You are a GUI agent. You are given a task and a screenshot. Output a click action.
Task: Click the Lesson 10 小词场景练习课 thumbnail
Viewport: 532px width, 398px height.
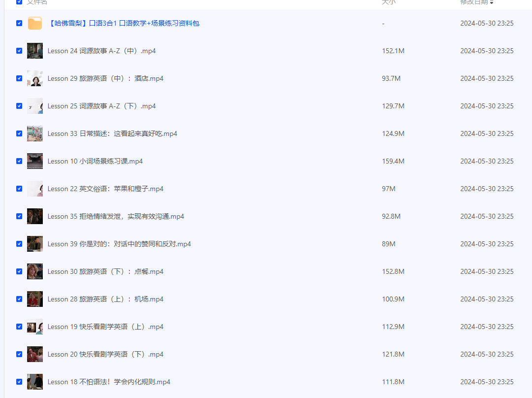pos(35,161)
